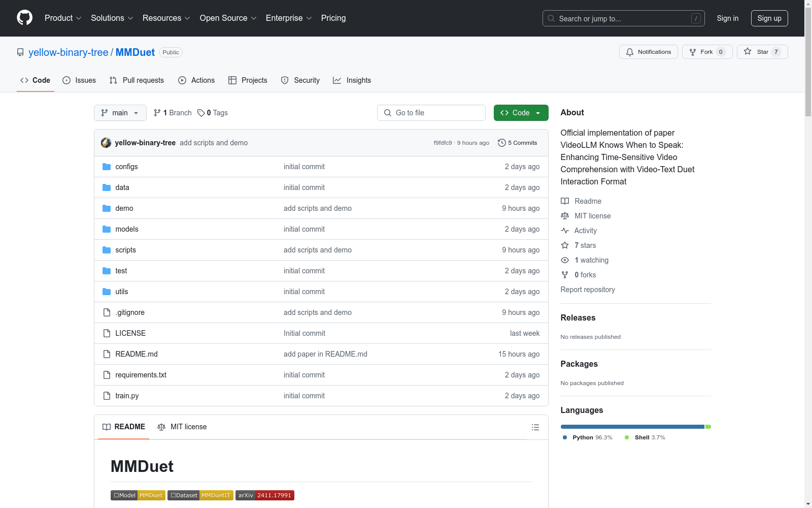Image resolution: width=812 pixels, height=508 pixels.
Task: Expand the Solutions menu
Action: pos(112,18)
